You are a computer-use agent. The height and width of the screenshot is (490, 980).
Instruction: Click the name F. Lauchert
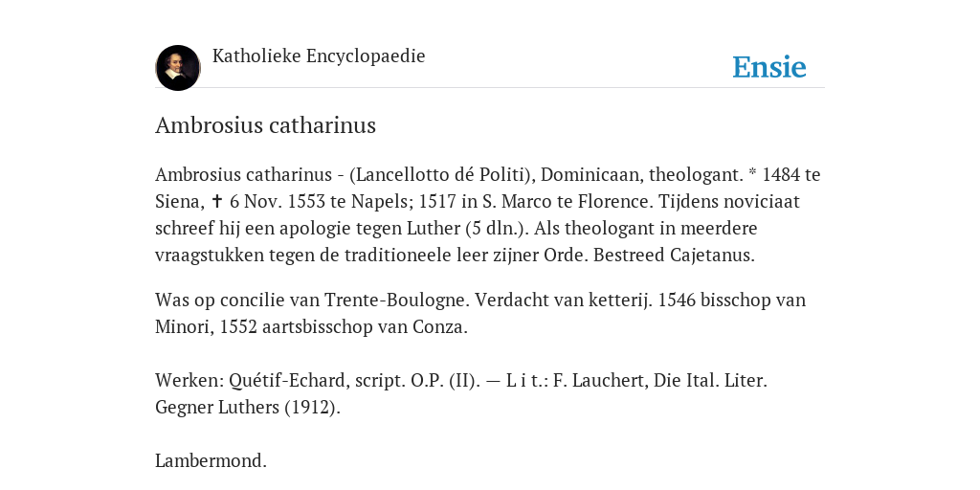click(x=601, y=381)
